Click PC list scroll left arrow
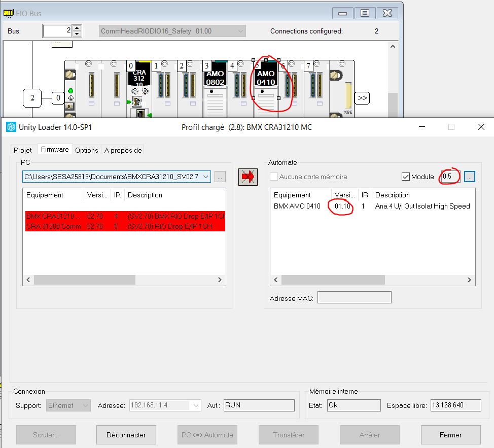Screen dimensions: 494x448 point(28,280)
